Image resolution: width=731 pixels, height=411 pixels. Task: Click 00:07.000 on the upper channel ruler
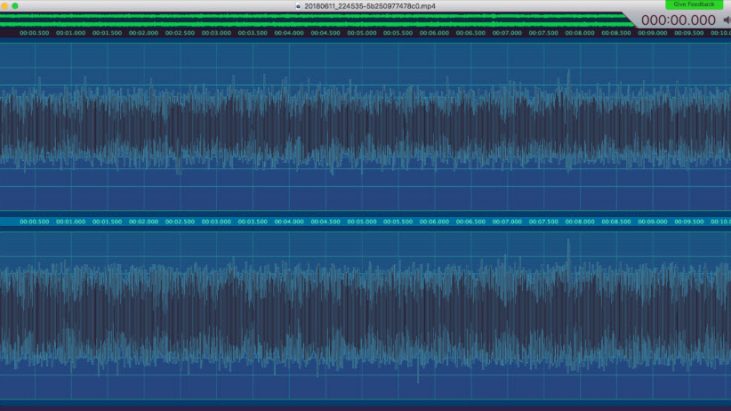(507, 33)
